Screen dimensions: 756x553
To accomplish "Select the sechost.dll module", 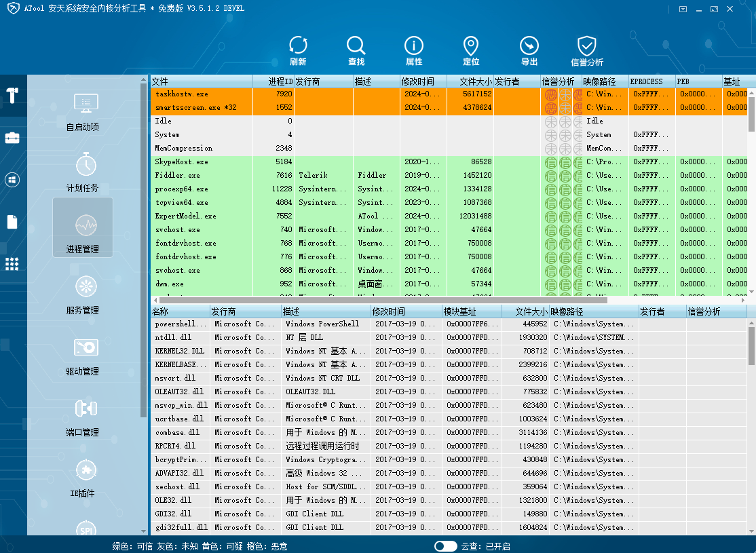I will pyautogui.click(x=449, y=487).
